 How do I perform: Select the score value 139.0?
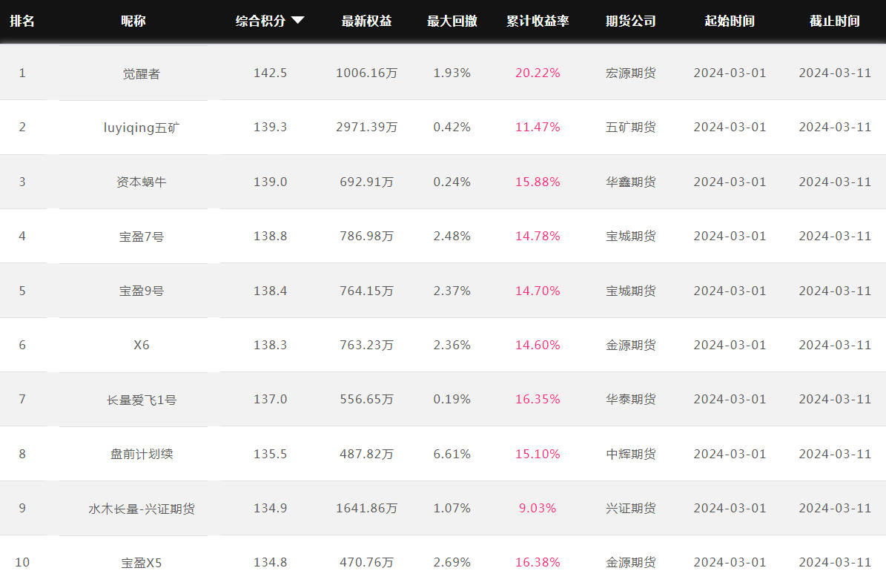[270, 182]
